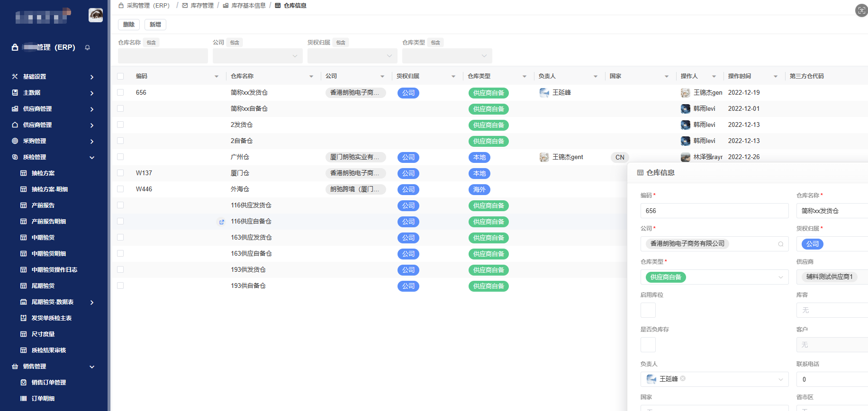Image resolution: width=868 pixels, height=411 pixels.
Task: Enable the 启用库位 checkbox
Action: (x=648, y=310)
